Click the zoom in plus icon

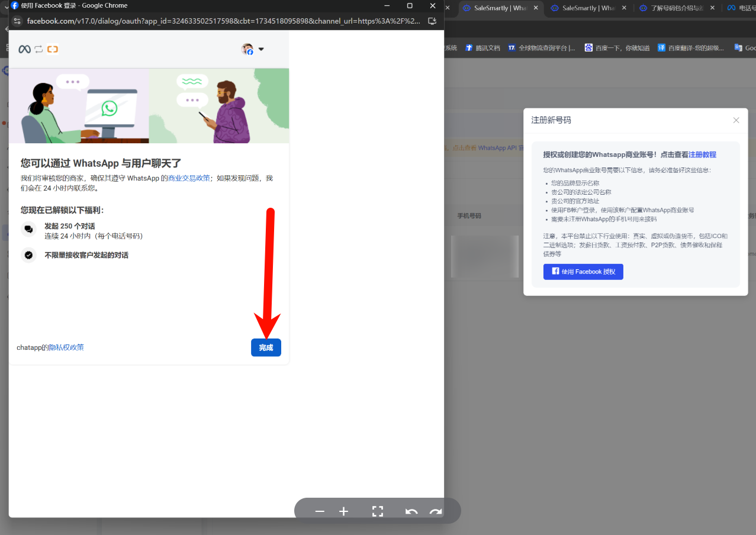coord(343,511)
